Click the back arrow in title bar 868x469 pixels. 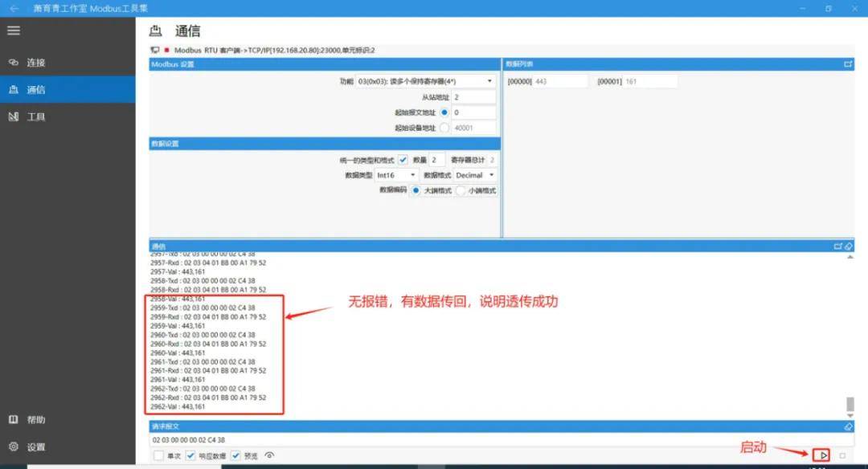pyautogui.click(x=14, y=8)
